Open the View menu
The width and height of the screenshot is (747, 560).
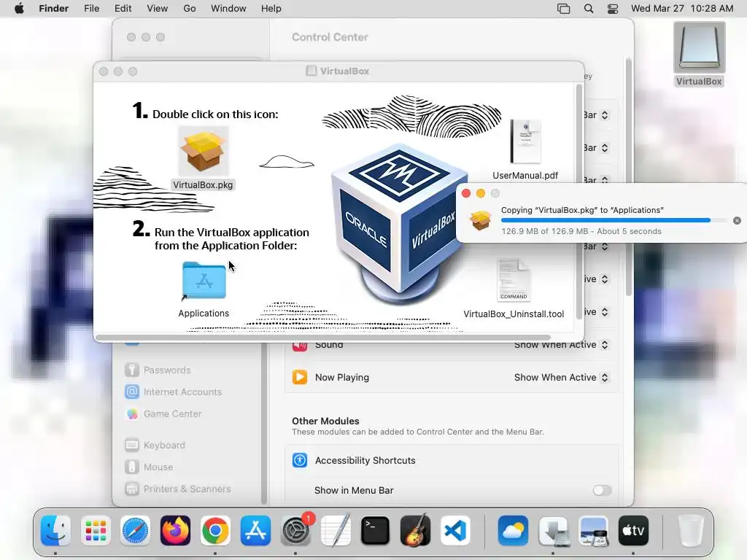click(158, 9)
